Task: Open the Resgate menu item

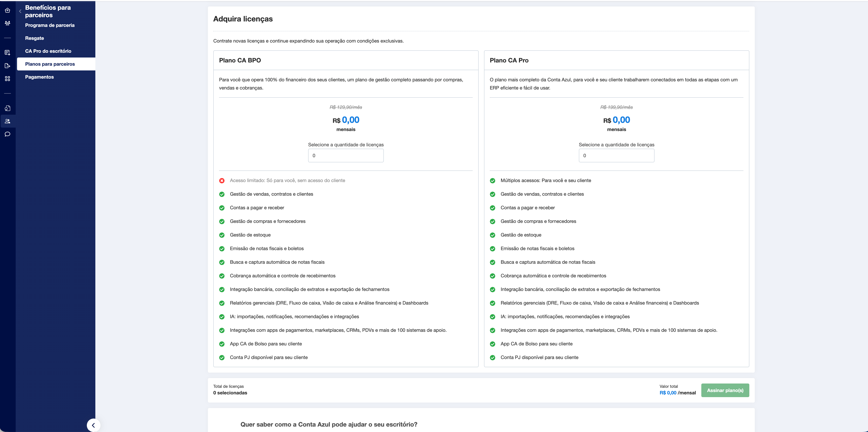Action: coord(34,38)
